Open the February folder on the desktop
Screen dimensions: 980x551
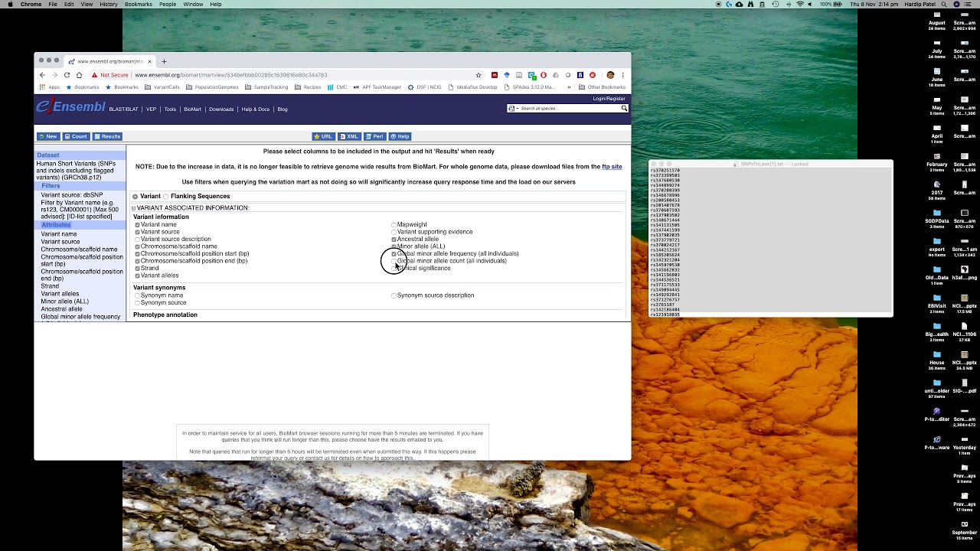pos(937,163)
